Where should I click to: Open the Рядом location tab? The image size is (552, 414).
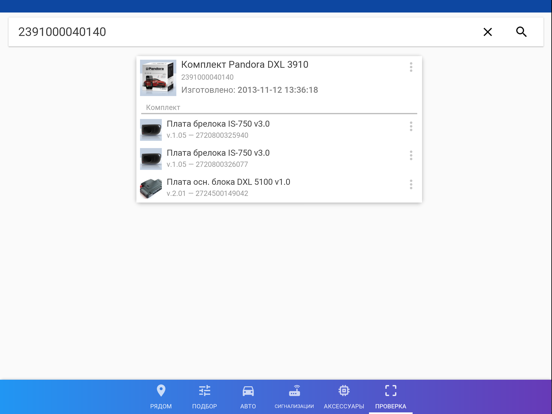coord(161,397)
